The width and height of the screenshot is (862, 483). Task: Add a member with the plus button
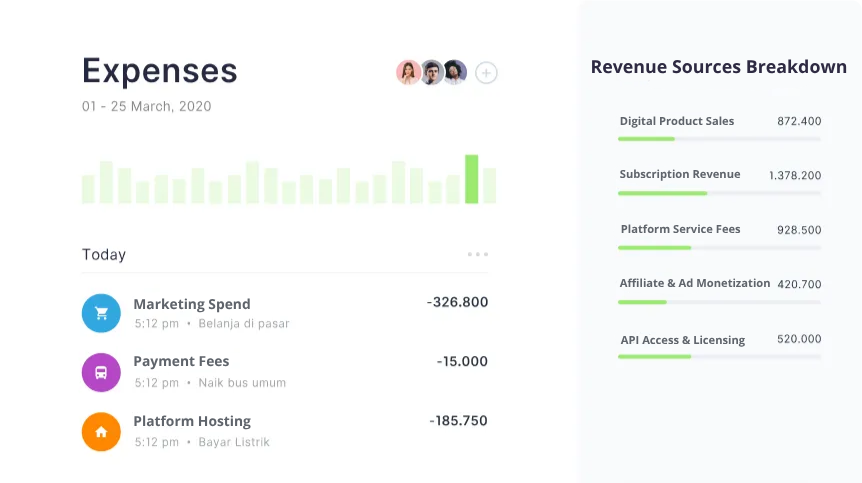(486, 73)
